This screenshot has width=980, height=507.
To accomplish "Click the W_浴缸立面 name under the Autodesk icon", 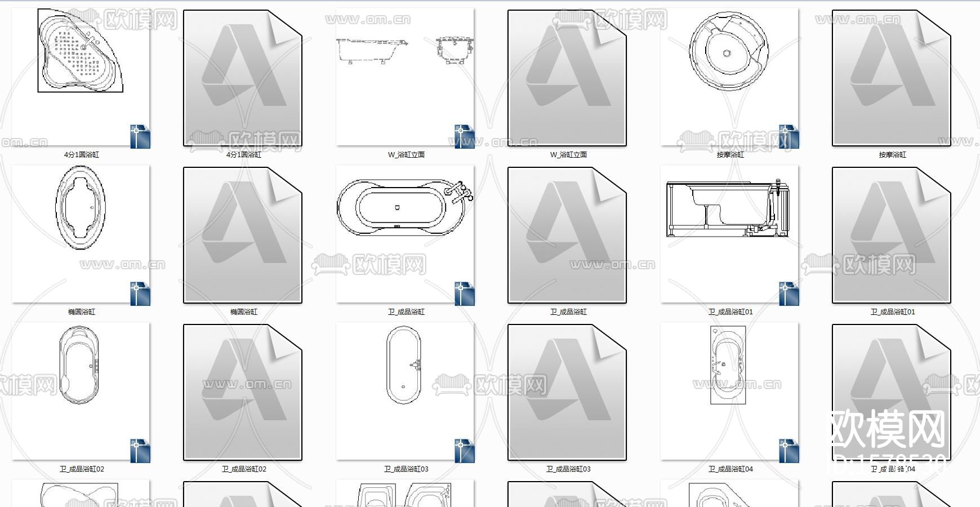I will (568, 154).
